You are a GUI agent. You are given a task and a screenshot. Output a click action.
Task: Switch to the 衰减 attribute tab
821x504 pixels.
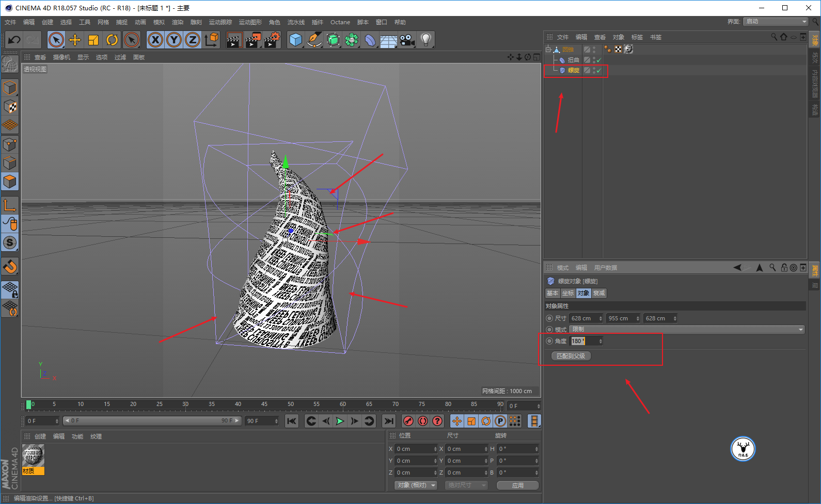point(599,293)
